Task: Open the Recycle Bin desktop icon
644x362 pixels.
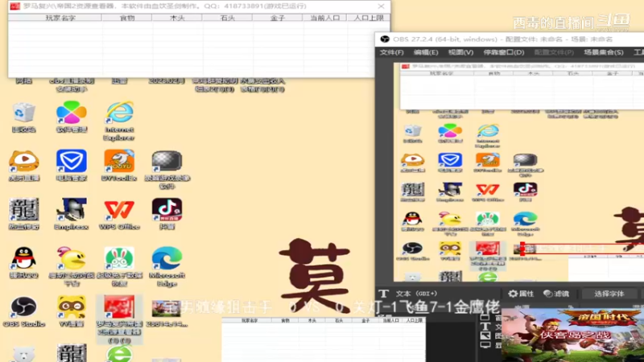Action: [x=24, y=113]
